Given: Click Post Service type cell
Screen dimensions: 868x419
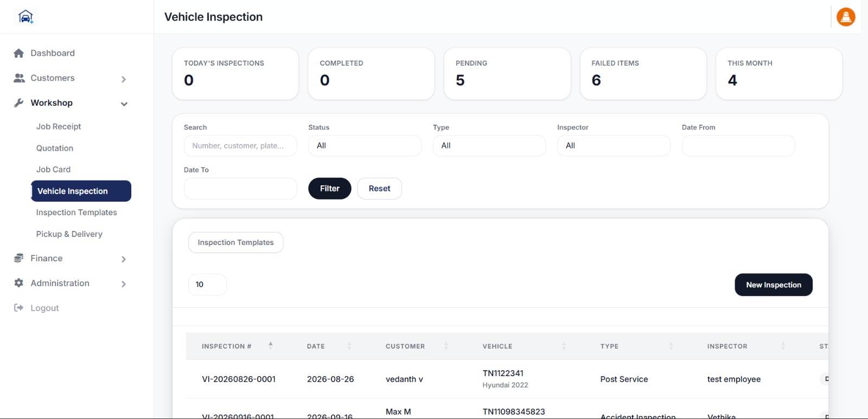Looking at the screenshot, I should click(624, 379).
